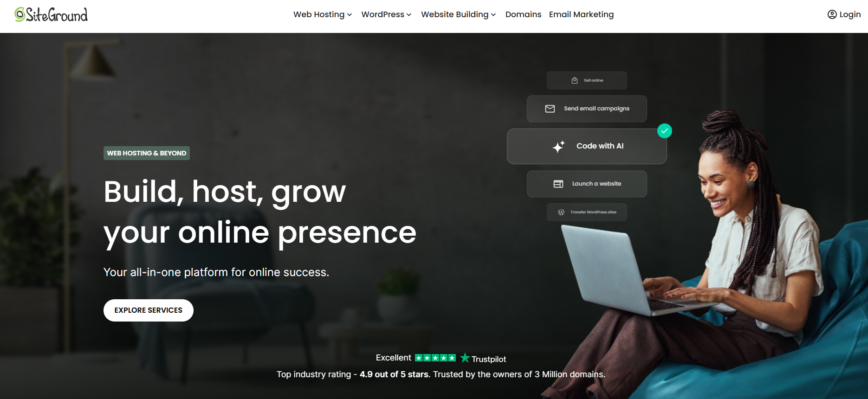Click the green Trustpilot star logo
This screenshot has height=399, width=868.
point(465,358)
